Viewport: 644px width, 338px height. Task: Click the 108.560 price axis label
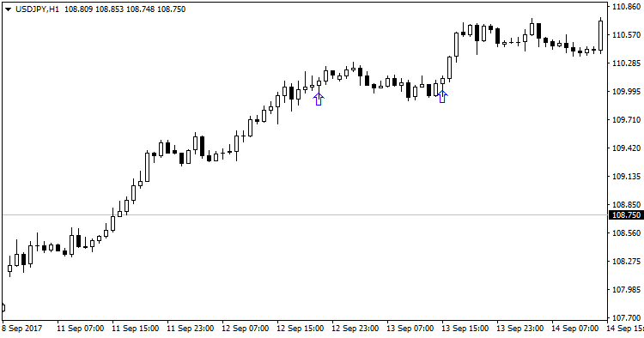pos(626,233)
